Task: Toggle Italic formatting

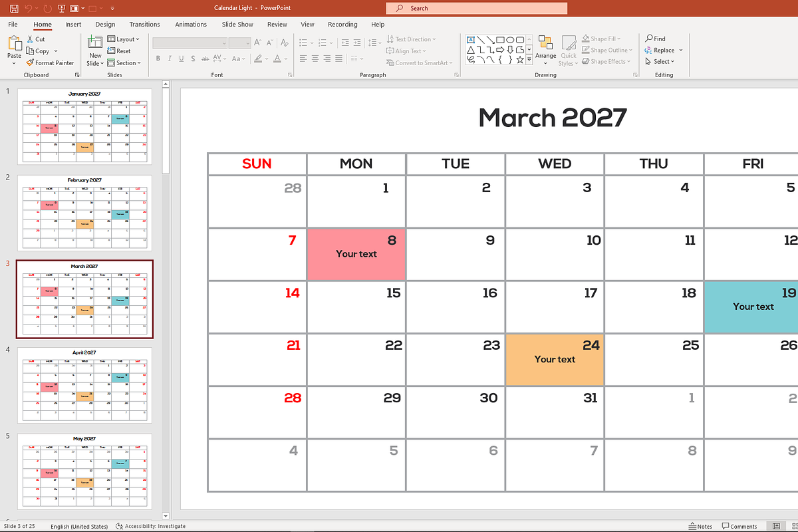Action: coord(170,59)
